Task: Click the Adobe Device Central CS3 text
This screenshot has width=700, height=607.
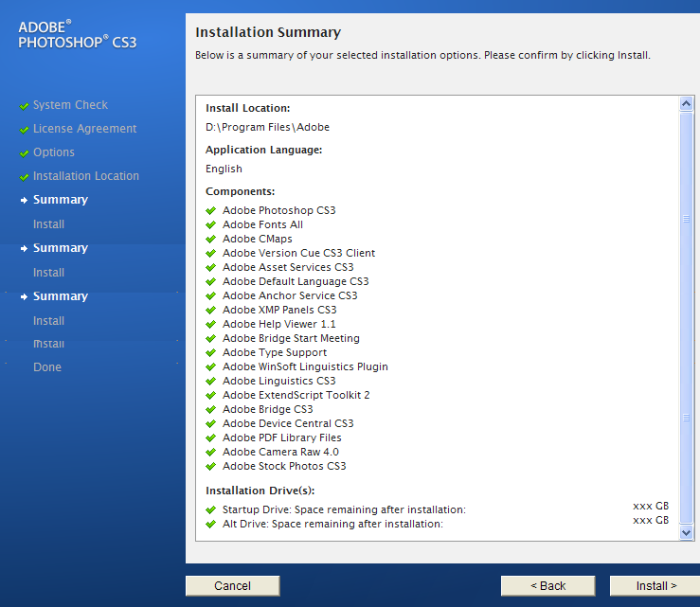Action: (288, 423)
